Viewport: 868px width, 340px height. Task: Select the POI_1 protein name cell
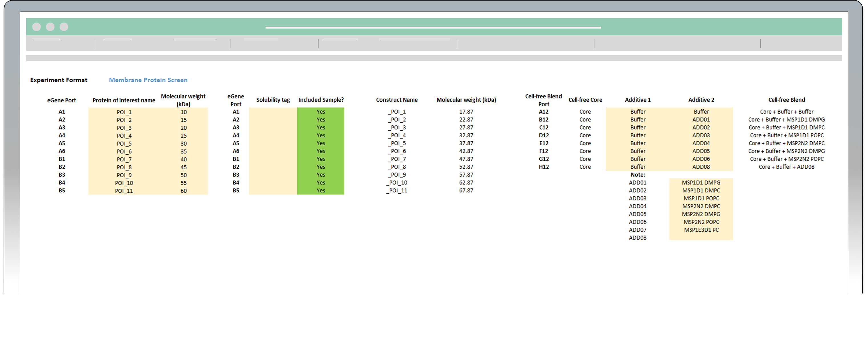124,112
